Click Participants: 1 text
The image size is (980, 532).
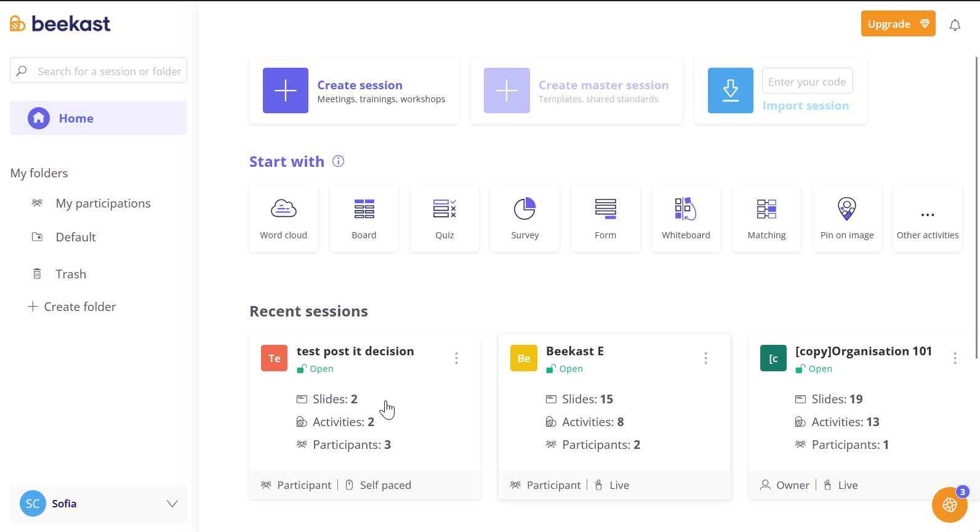[850, 445]
